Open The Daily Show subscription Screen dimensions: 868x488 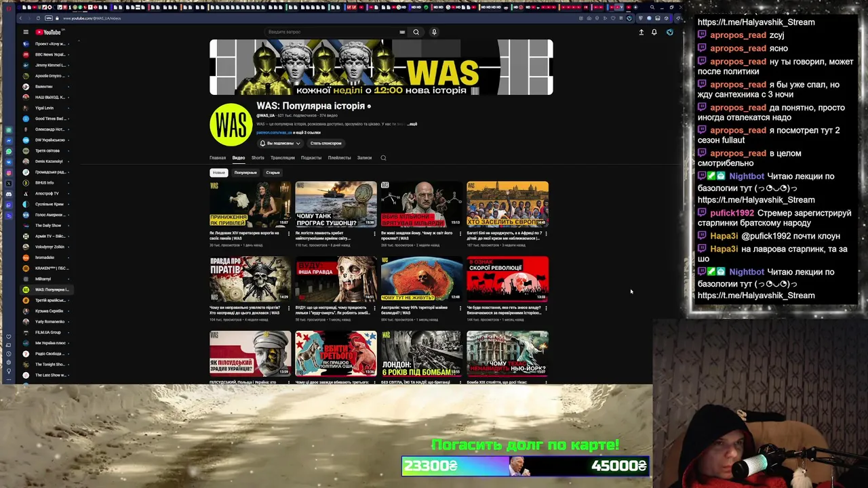pyautogui.click(x=45, y=225)
